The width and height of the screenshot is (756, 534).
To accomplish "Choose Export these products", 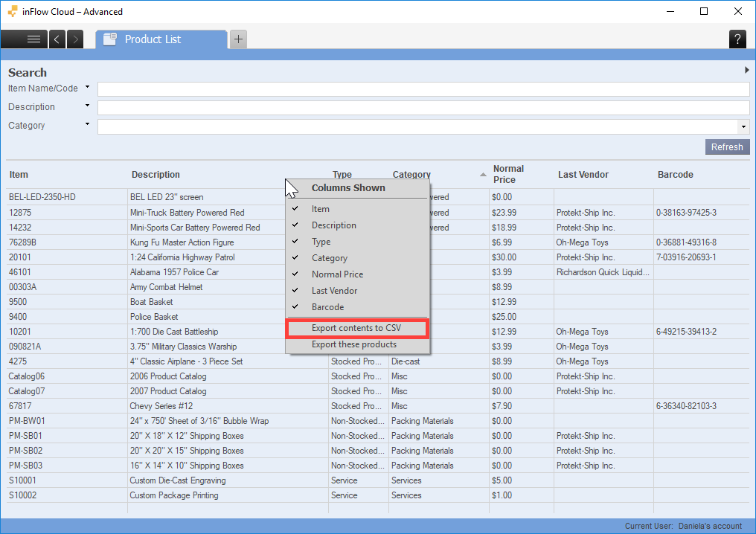I will pyautogui.click(x=354, y=344).
